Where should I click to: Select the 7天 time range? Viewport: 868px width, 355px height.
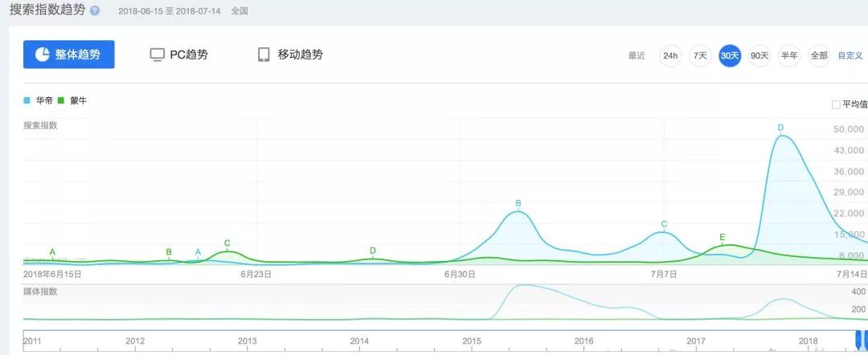[x=700, y=55]
